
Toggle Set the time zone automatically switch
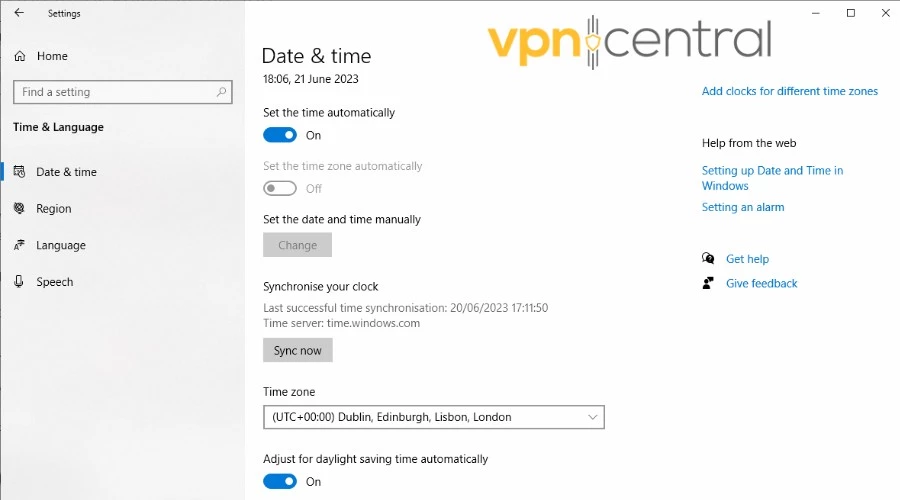point(280,188)
